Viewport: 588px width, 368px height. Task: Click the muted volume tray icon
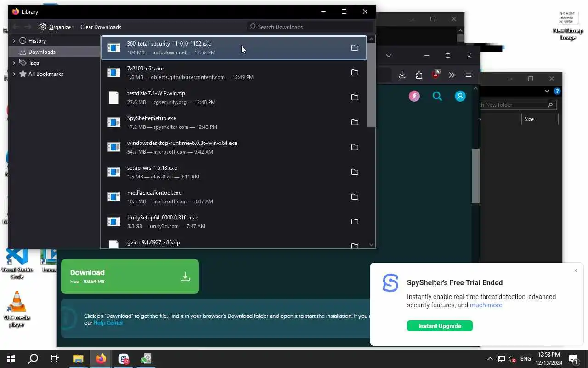(x=512, y=359)
